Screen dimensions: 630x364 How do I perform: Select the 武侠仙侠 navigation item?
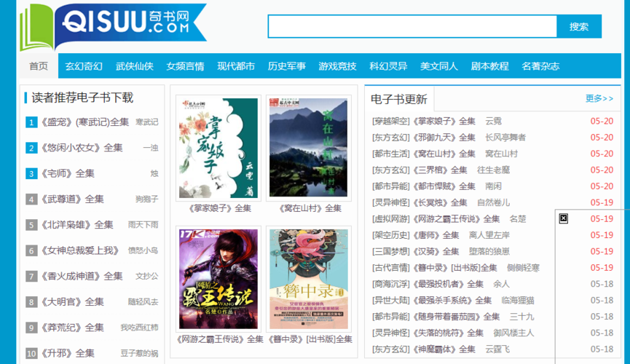click(135, 66)
